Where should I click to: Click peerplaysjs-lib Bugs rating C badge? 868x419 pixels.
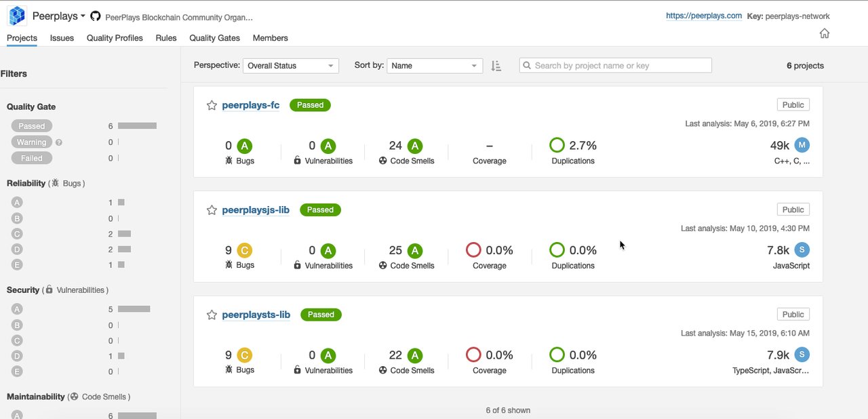point(244,250)
